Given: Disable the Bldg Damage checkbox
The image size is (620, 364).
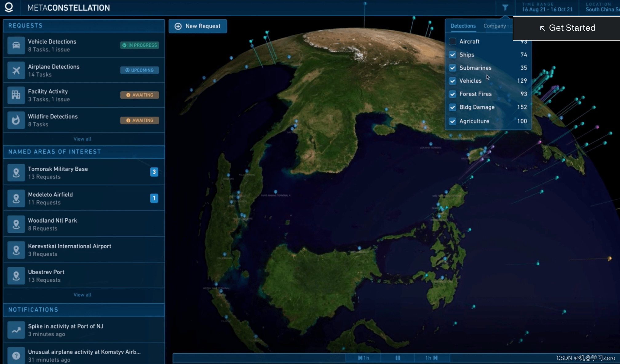Looking at the screenshot, I should 452,107.
